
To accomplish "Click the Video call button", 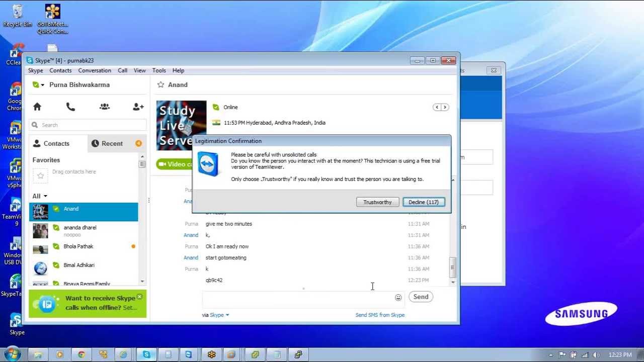I will pos(175,164).
